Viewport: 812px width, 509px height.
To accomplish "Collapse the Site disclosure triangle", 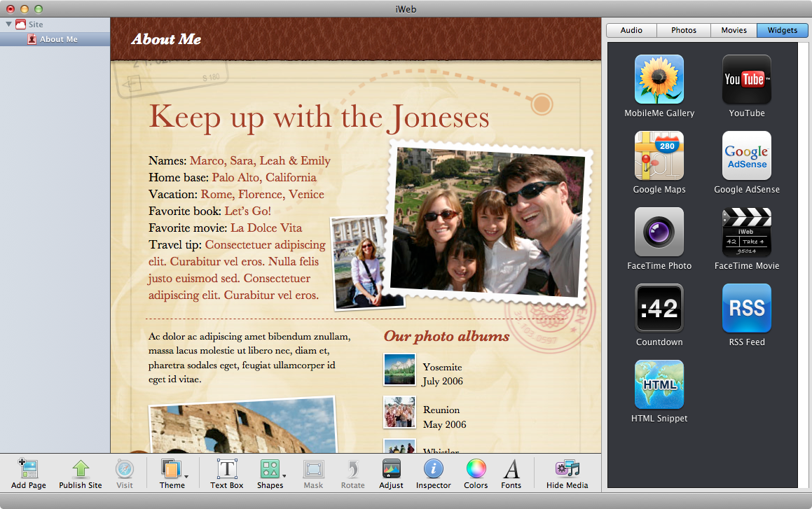I will pos(8,25).
